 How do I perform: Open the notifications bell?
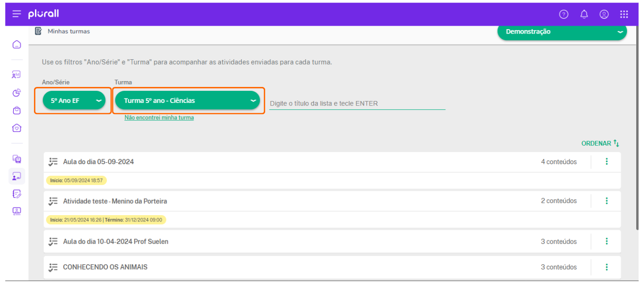[584, 14]
